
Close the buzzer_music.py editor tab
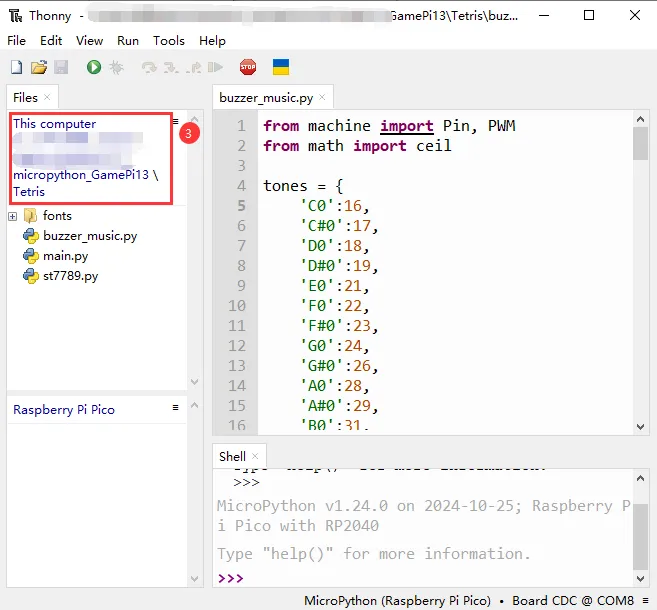322,97
